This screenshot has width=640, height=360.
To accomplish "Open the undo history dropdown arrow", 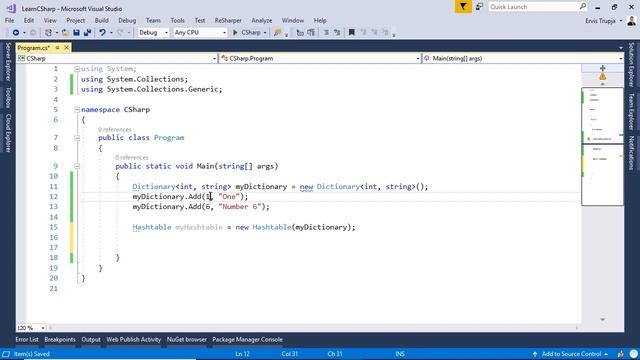I will pos(111,33).
